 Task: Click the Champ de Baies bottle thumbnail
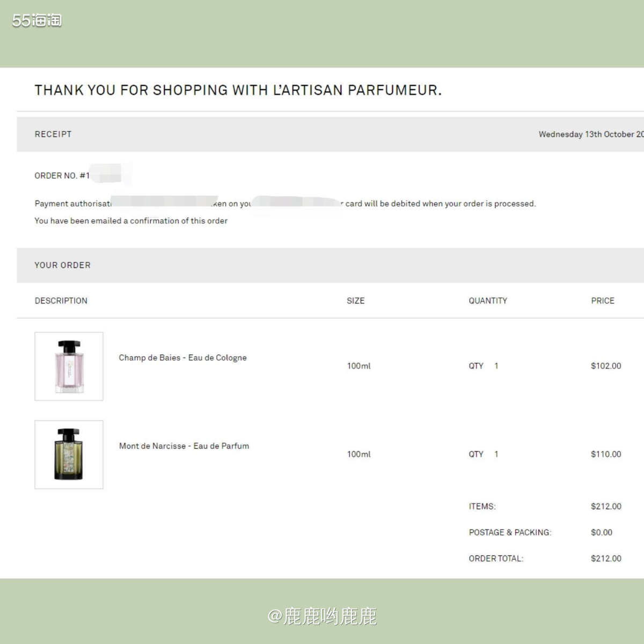coord(69,366)
